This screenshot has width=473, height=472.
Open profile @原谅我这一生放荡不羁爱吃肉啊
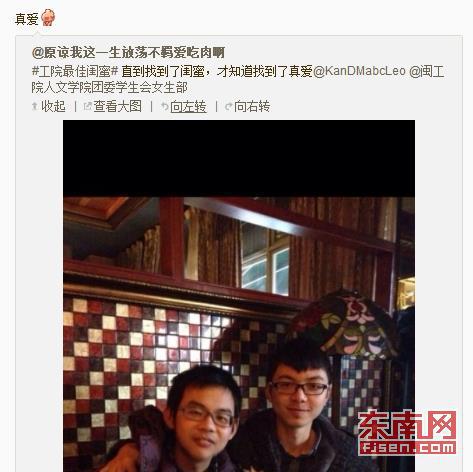point(128,52)
